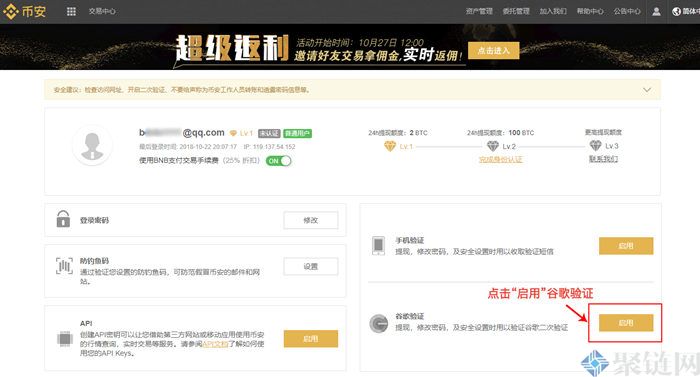Enable Google verification (谷歌验证 启用)
700x377 pixels.
[x=626, y=323]
